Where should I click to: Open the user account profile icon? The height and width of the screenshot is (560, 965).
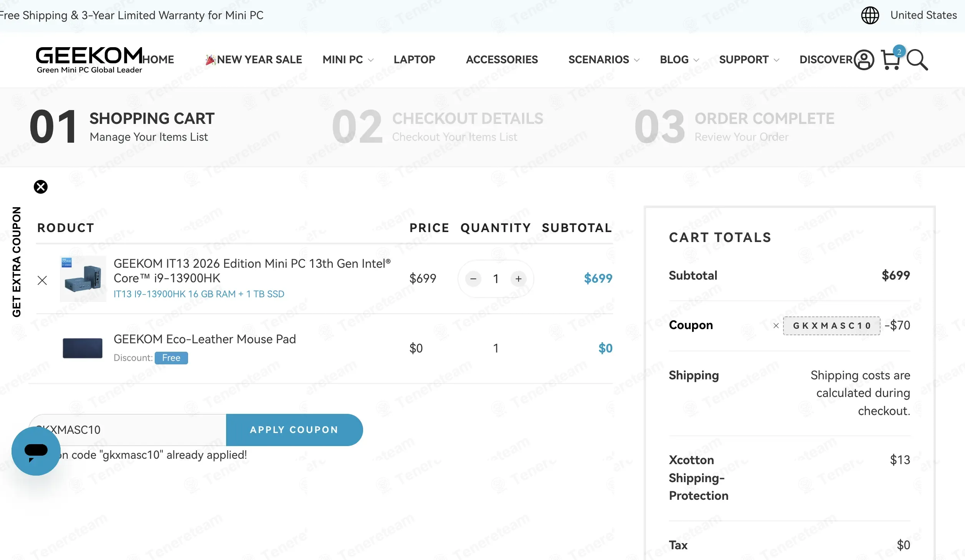[x=864, y=60]
